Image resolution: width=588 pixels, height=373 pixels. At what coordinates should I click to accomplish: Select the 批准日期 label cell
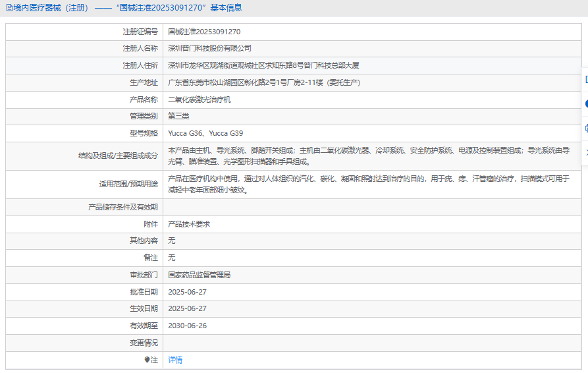coord(84,292)
